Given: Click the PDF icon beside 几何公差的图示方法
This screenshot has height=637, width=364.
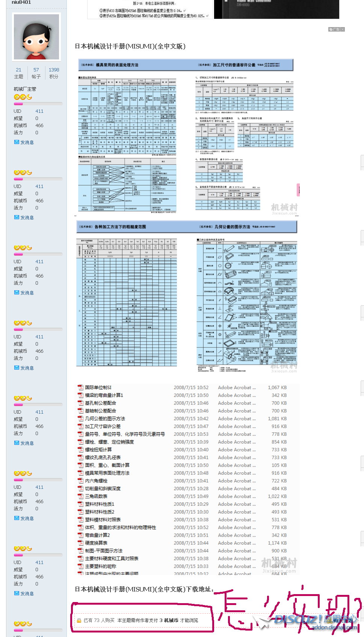Looking at the screenshot, I should (80, 419).
